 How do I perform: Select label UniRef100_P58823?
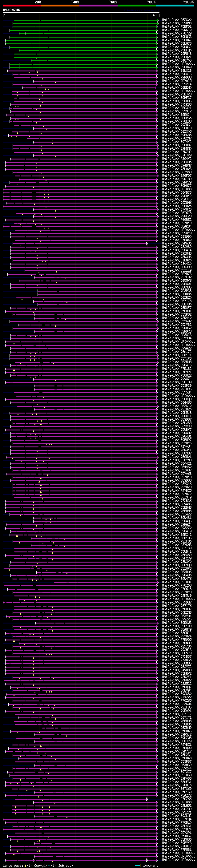(177, 335)
